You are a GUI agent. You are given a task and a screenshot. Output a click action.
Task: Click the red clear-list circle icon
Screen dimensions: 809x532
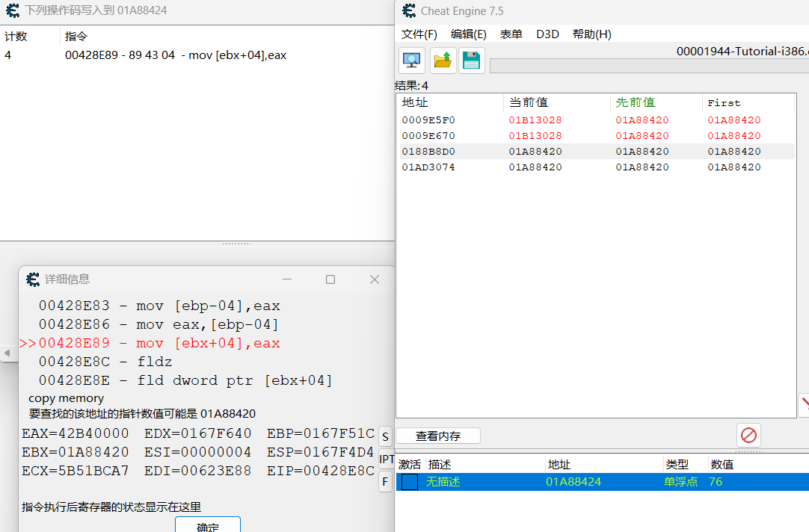pyautogui.click(x=748, y=435)
